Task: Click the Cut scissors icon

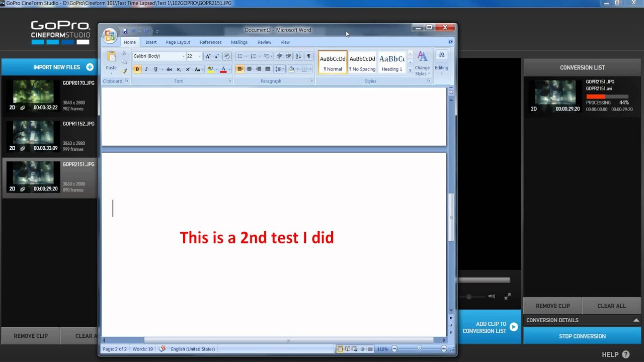Action: tap(124, 53)
